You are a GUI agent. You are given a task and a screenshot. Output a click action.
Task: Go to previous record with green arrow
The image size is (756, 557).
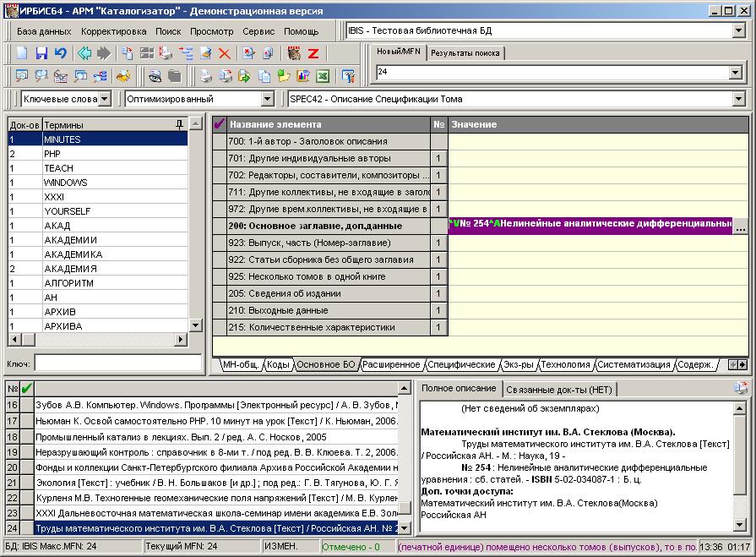tap(84, 52)
